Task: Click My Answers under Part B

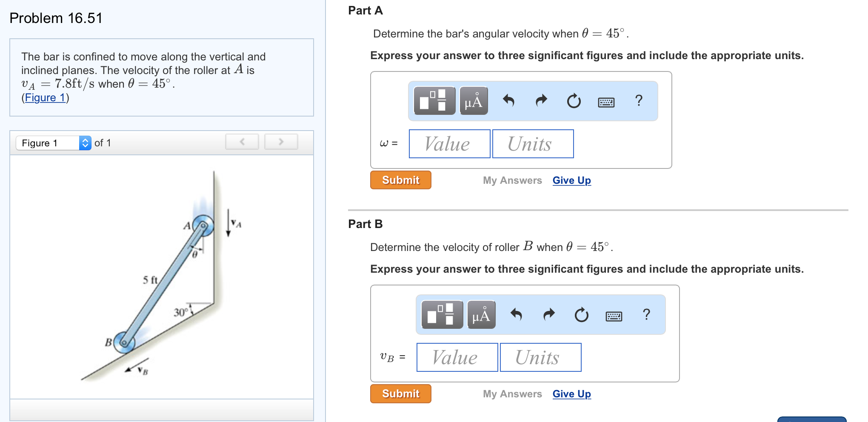Action: click(x=512, y=394)
